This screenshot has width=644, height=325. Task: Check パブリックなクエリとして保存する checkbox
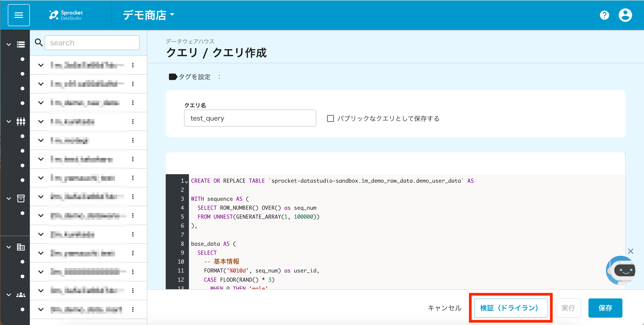tap(330, 118)
